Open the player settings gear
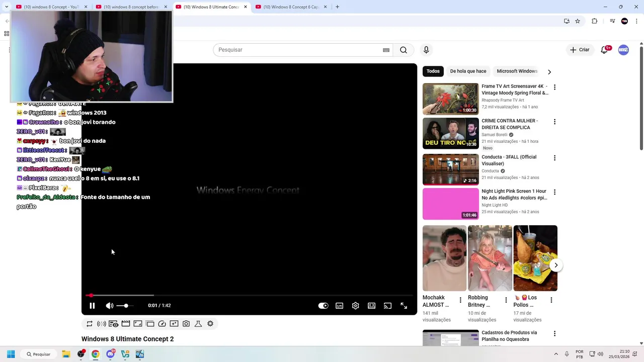This screenshot has height=362, width=644. tap(356, 306)
